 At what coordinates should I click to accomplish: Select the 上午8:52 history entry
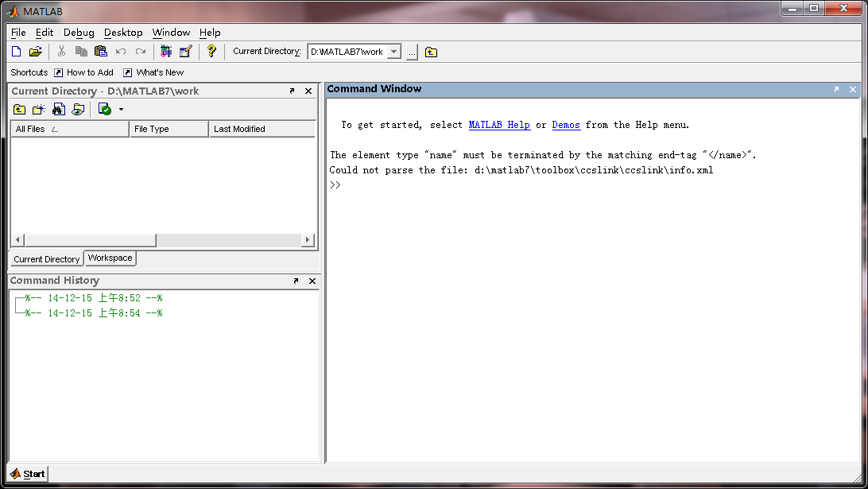[94, 298]
